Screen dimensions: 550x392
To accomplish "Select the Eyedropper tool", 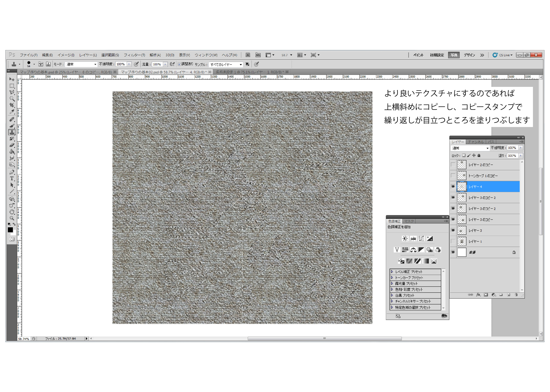I will [x=12, y=112].
